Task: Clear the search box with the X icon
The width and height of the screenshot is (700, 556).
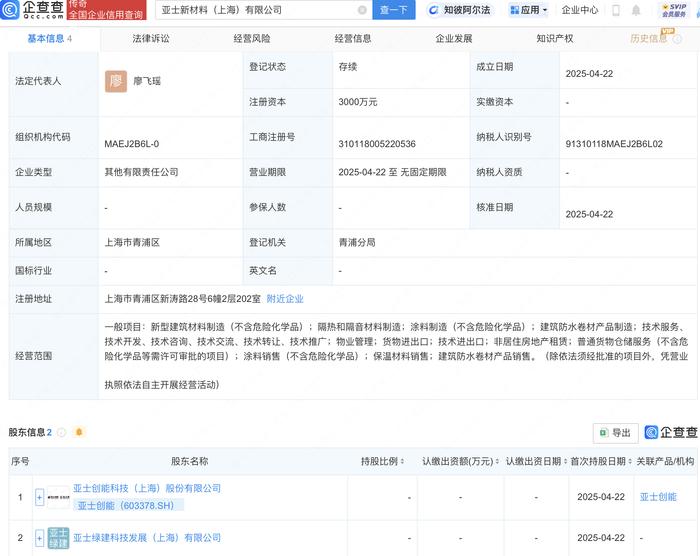Action: 362,10
